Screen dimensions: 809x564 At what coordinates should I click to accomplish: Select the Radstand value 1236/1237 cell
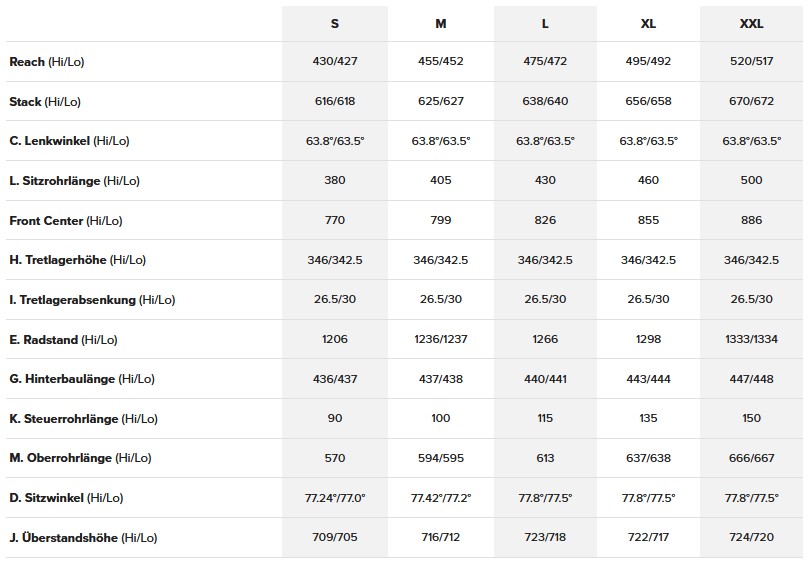click(441, 340)
